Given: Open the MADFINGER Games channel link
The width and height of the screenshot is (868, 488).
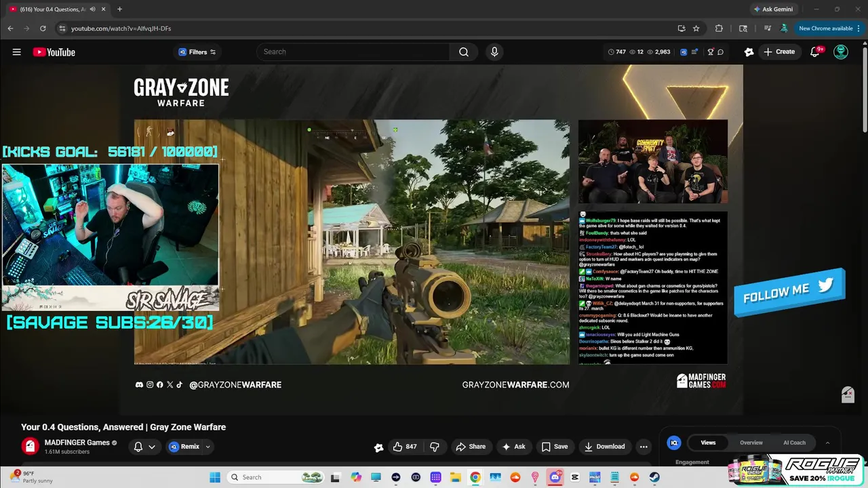Looking at the screenshot, I should (77, 443).
